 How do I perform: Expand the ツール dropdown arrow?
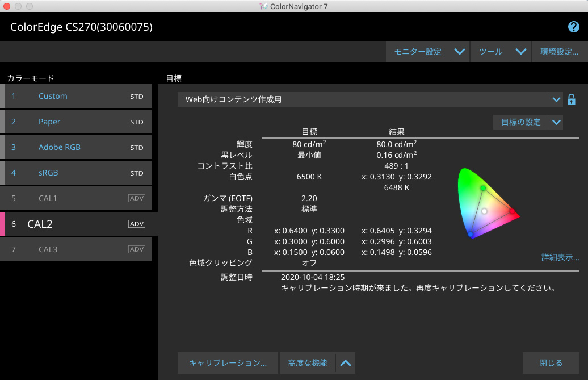pyautogui.click(x=521, y=52)
